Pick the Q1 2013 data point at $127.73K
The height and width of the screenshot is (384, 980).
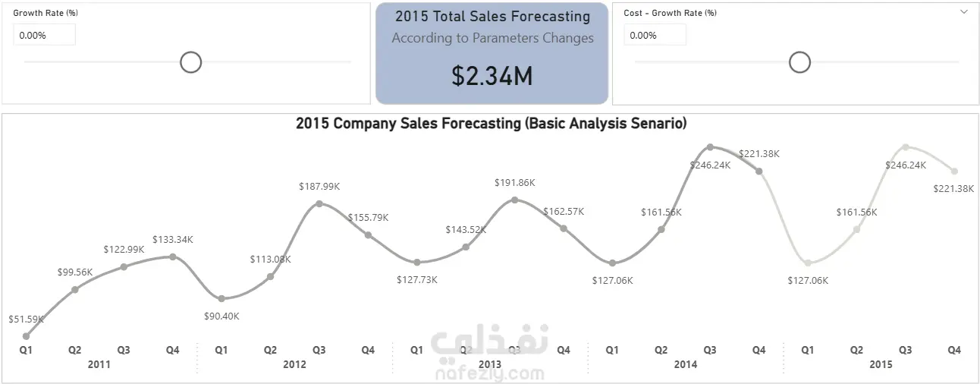pyautogui.click(x=417, y=262)
